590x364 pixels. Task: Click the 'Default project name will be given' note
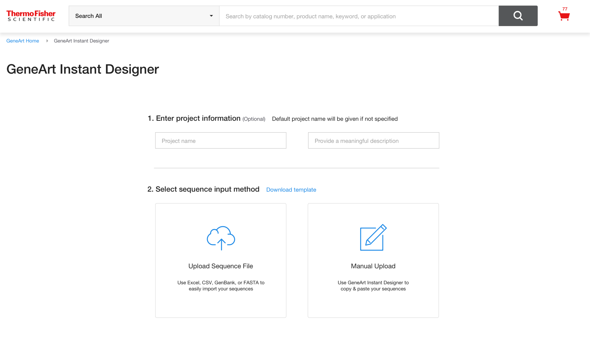coord(335,119)
